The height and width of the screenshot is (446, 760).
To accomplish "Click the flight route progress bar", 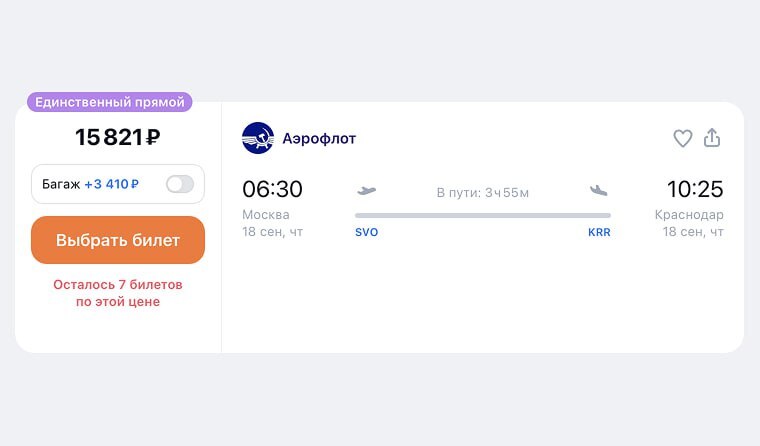I will (x=483, y=215).
